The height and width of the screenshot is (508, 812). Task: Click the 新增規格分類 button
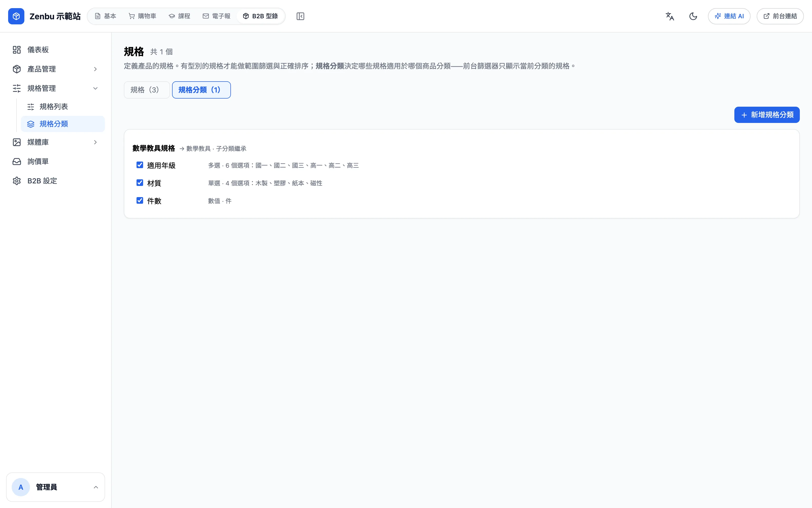coord(767,115)
